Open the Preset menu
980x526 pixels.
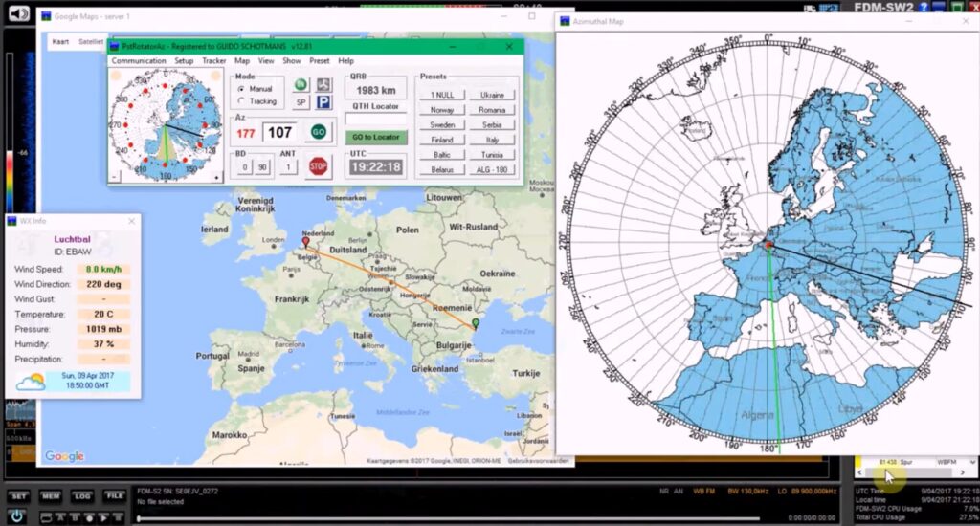[x=320, y=60]
